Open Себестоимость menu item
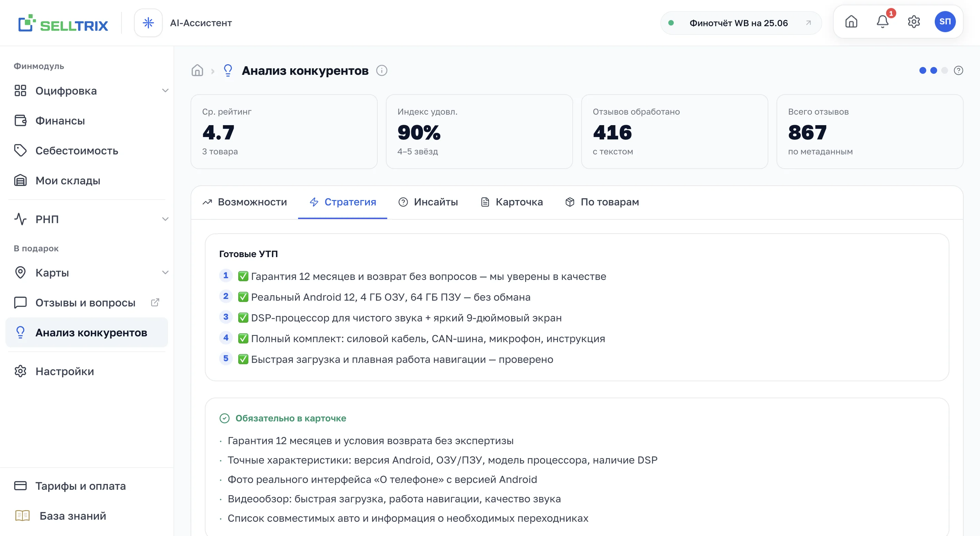 click(x=87, y=151)
